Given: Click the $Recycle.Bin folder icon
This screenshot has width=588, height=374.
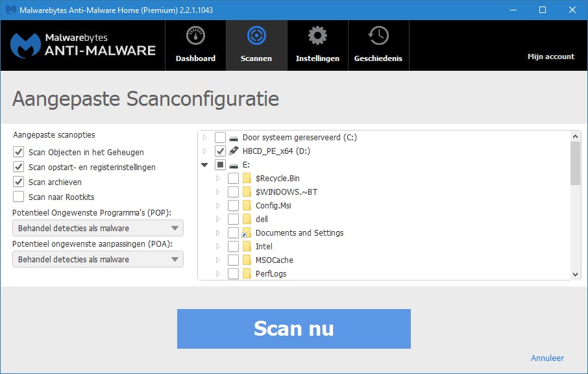Looking at the screenshot, I should pyautogui.click(x=247, y=178).
